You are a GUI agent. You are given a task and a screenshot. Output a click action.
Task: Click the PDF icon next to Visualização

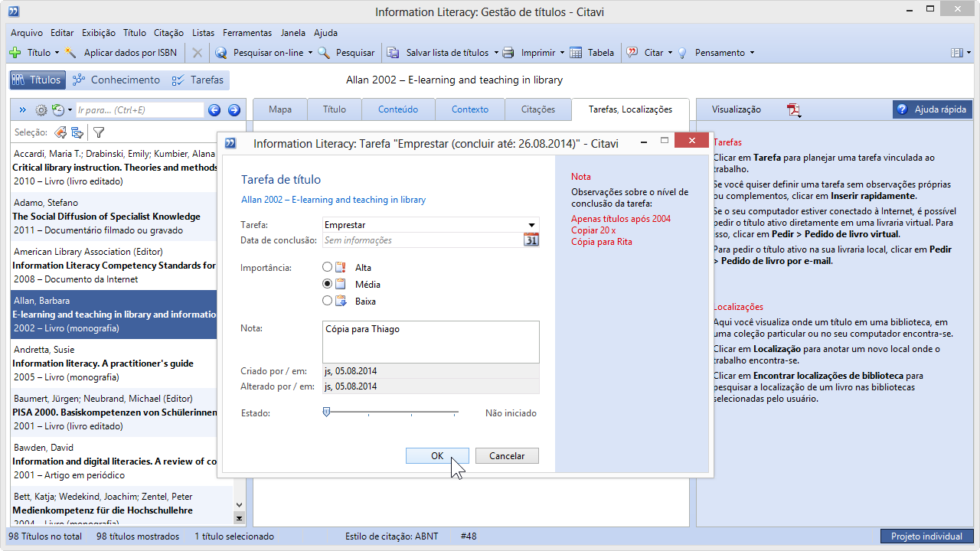pos(794,110)
